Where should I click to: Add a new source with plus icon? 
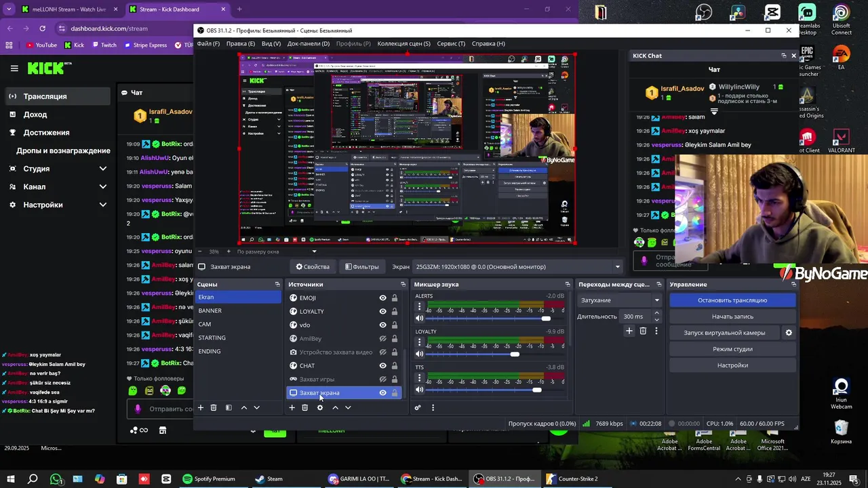tap(292, 407)
